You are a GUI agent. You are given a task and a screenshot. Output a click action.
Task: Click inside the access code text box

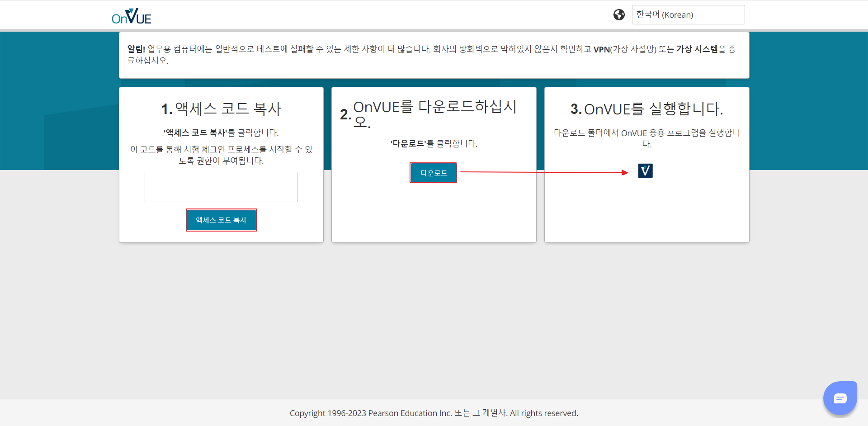[221, 187]
